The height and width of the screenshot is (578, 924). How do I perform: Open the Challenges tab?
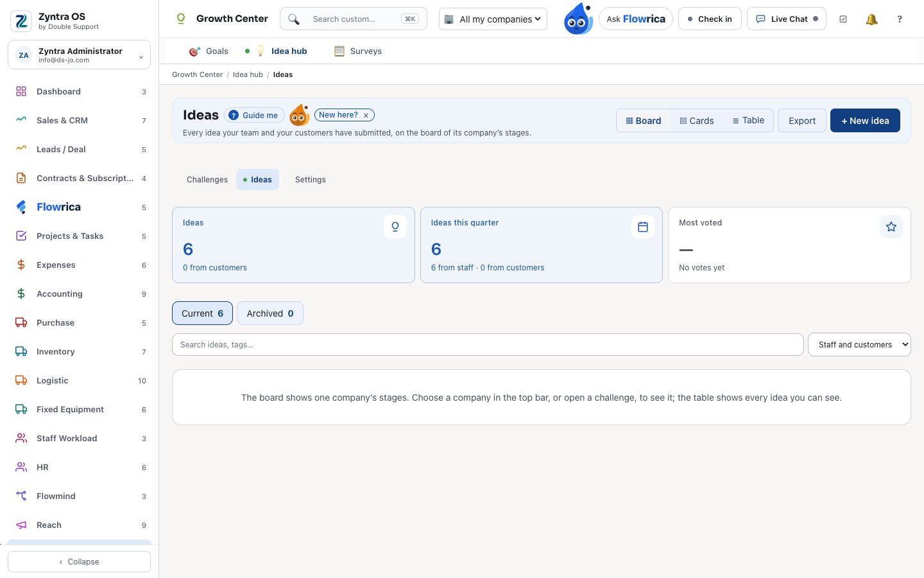pos(207,180)
